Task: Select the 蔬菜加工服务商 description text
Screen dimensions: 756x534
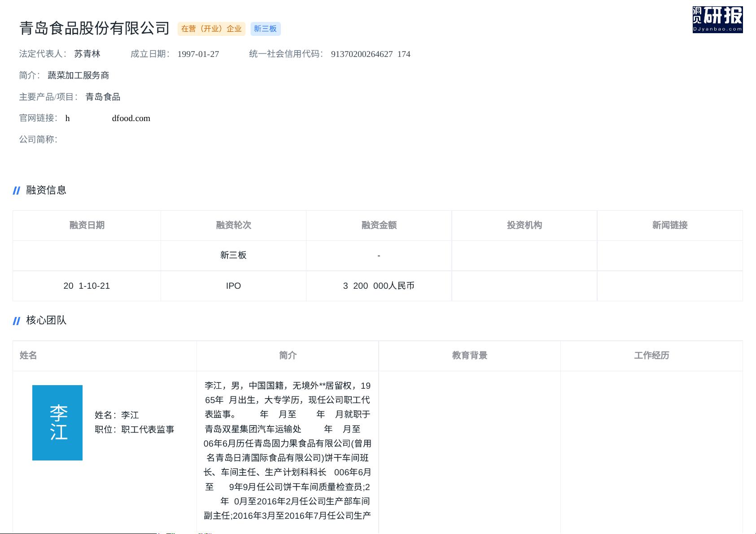Action: [x=79, y=75]
